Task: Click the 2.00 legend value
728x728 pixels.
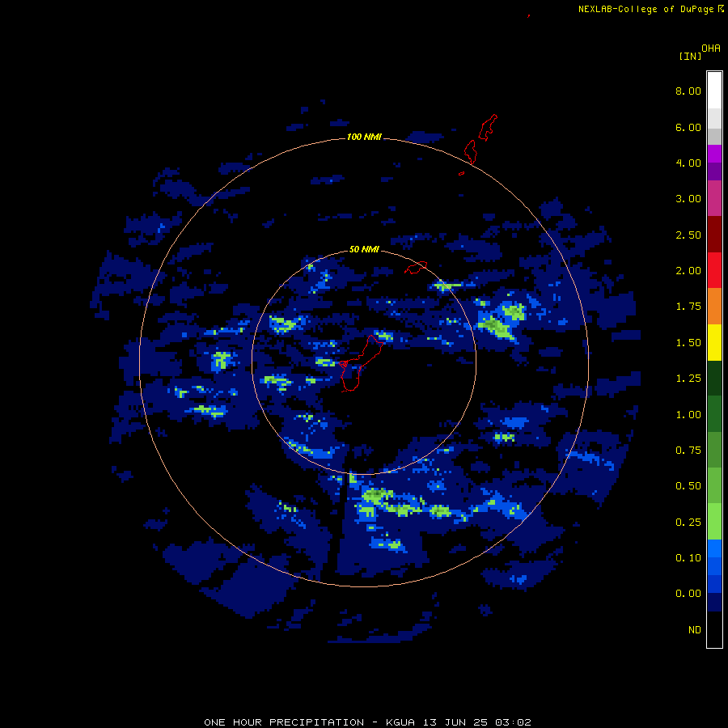Action: point(688,271)
